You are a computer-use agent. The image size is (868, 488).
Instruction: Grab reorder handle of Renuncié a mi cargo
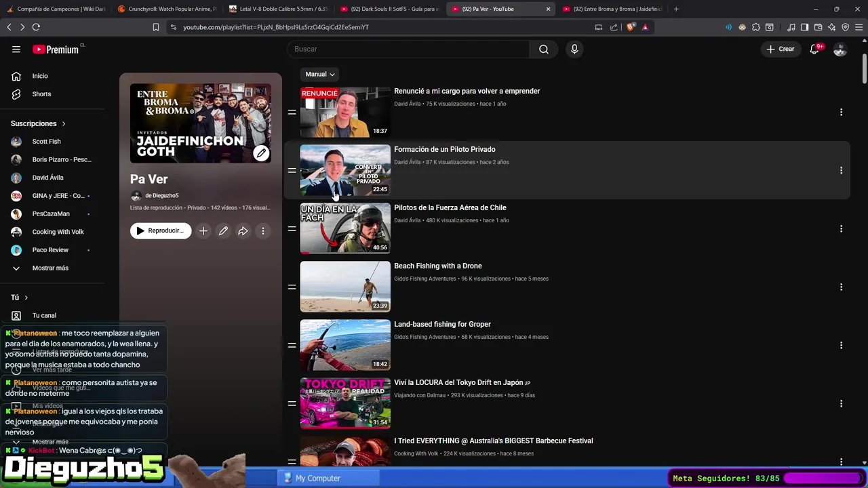click(292, 113)
